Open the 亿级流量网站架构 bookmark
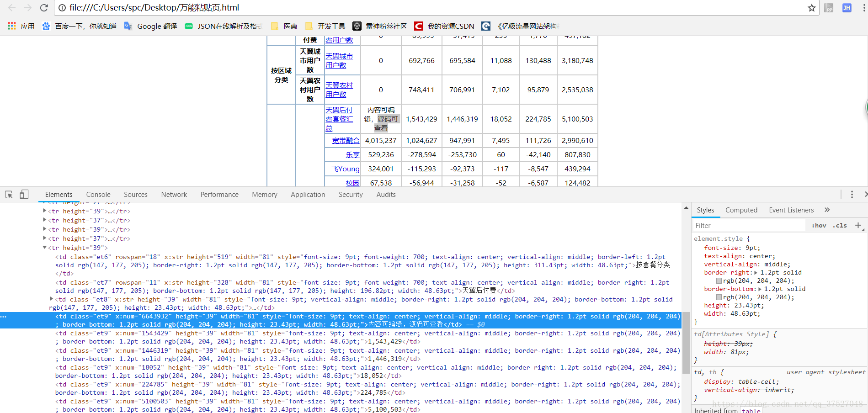The image size is (868, 413). (x=521, y=26)
